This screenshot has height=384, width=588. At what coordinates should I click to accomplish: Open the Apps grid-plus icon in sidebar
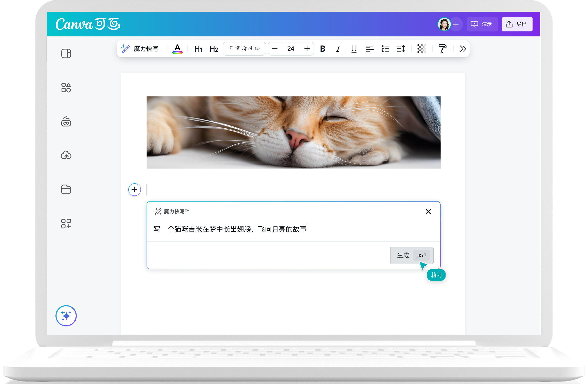pyautogui.click(x=66, y=223)
